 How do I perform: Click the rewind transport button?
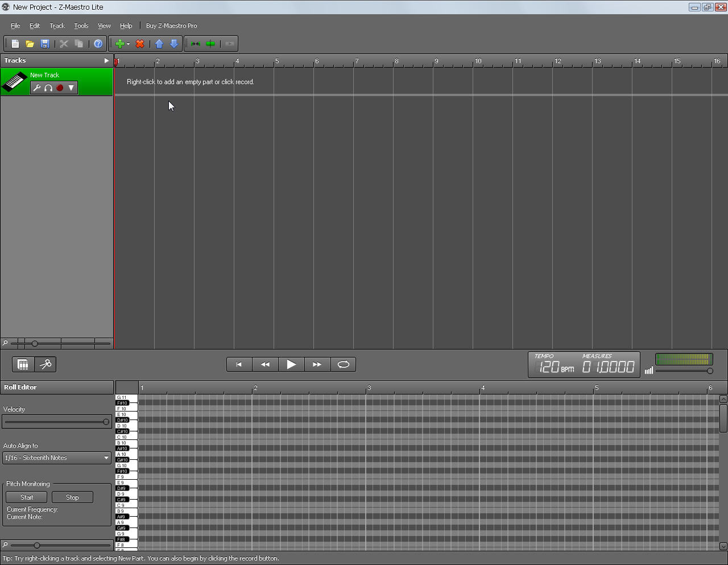tap(265, 364)
